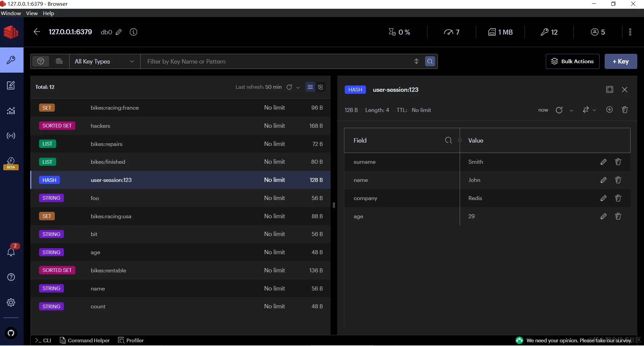644x346 pixels.
Task: Delete the user-session:123 key
Action: [x=625, y=110]
